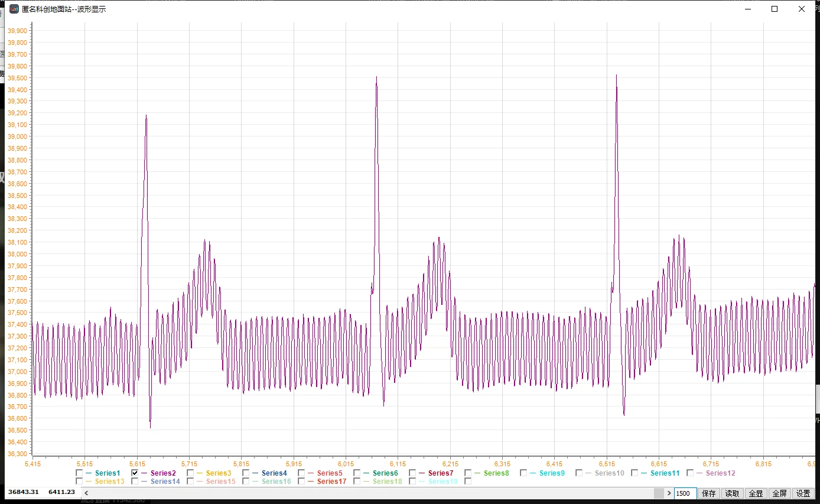Check the Series10 checkbox

click(x=579, y=473)
